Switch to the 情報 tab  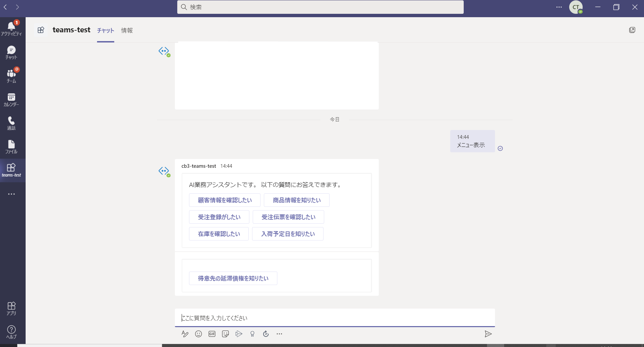tap(127, 30)
